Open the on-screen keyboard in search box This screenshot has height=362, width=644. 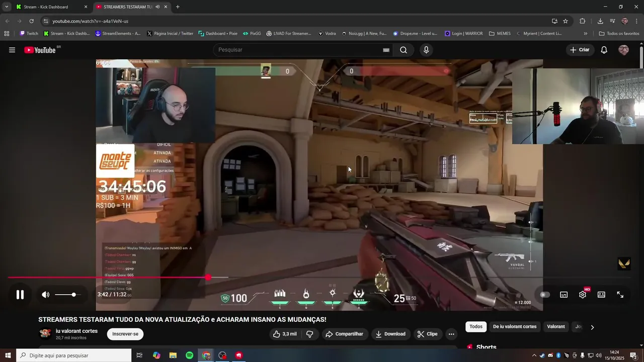(x=386, y=50)
